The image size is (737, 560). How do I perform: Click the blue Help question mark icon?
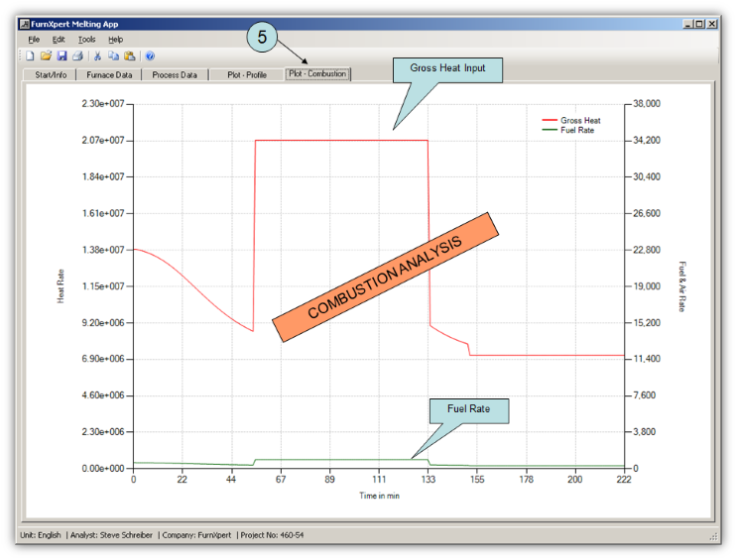click(x=150, y=56)
